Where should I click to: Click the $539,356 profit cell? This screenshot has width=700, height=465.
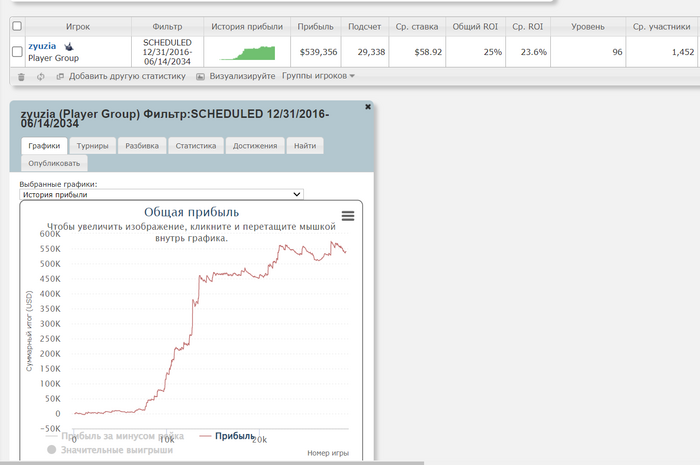click(x=318, y=52)
